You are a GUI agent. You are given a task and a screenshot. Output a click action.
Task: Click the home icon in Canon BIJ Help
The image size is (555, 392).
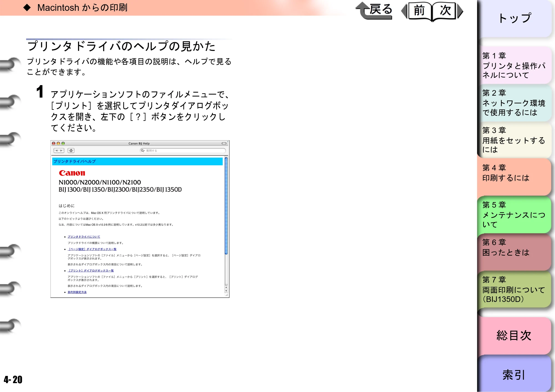pos(71,151)
